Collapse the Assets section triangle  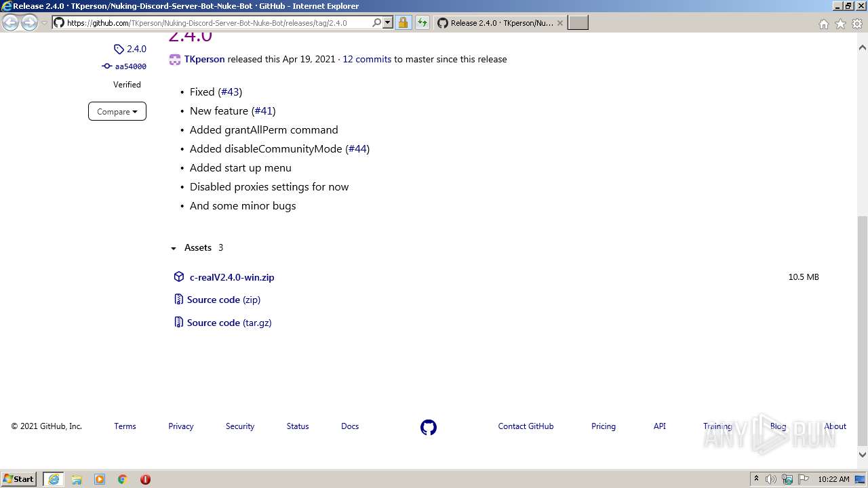[174, 249]
